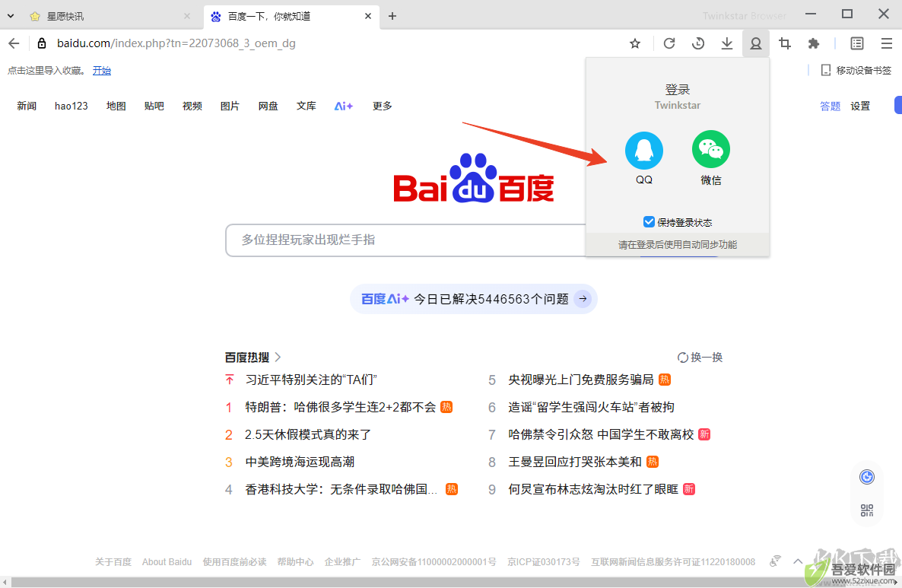Image resolution: width=902 pixels, height=588 pixels.
Task: Uncheck 保持登录状态 checkbox
Action: point(649,222)
